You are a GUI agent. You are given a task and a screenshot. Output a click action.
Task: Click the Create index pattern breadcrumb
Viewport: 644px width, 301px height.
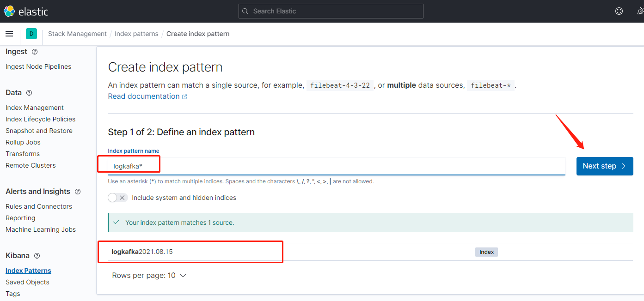tap(198, 34)
